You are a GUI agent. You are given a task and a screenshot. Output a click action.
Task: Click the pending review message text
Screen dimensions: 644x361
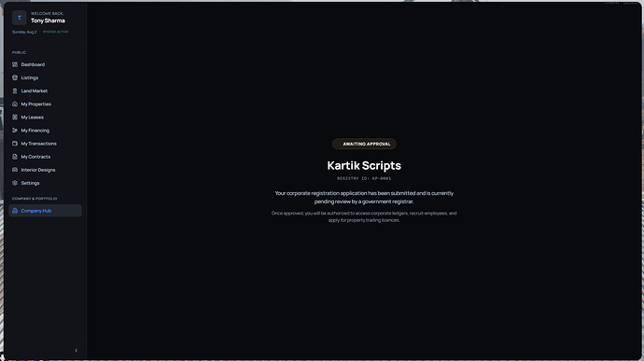[364, 197]
